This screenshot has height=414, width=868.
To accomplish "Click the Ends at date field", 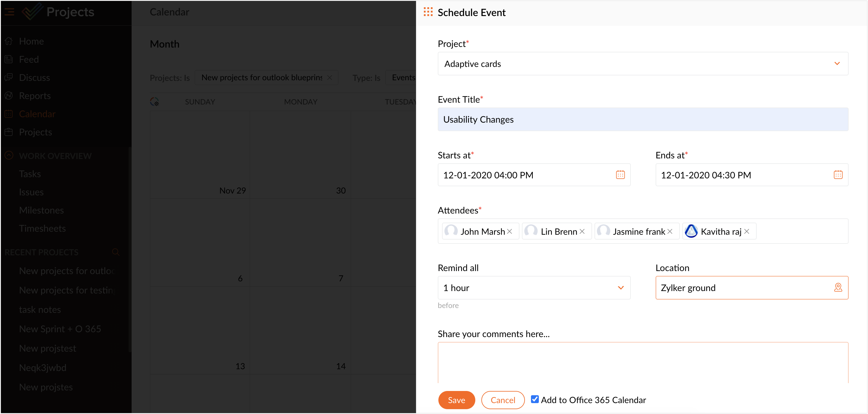I will point(752,175).
